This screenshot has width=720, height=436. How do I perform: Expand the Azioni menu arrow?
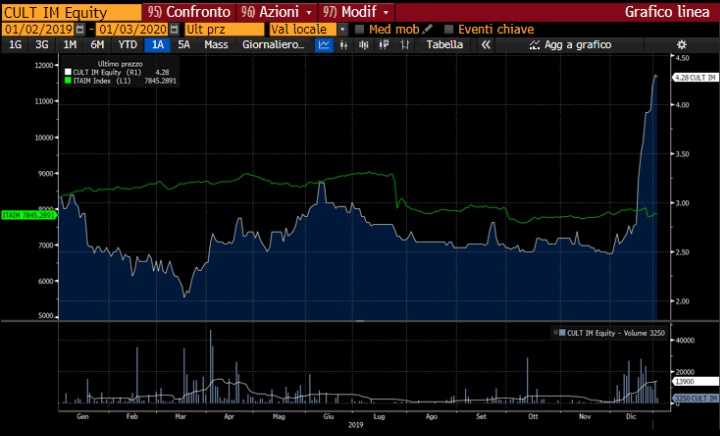(x=309, y=12)
